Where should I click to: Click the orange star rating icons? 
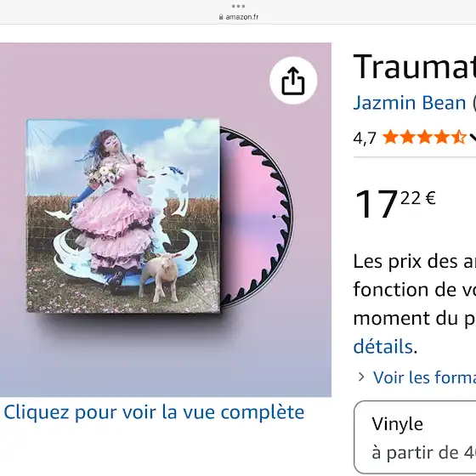point(424,138)
